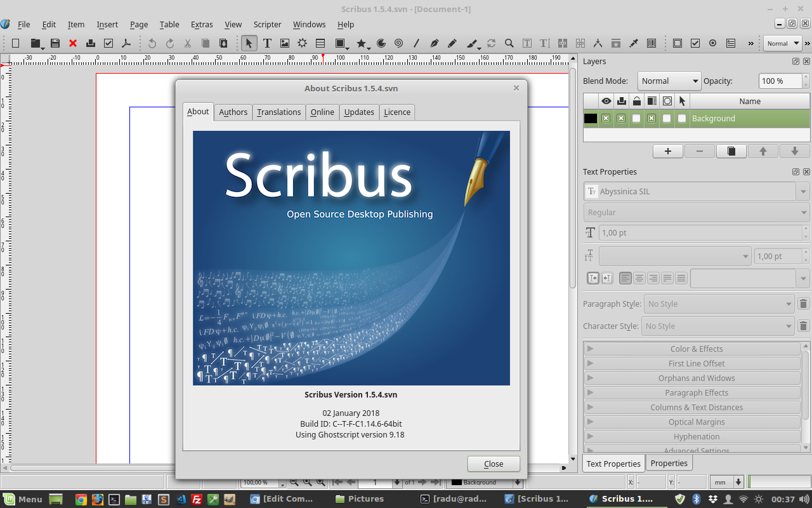Duplicate the current layer
812x508 pixels.
pyautogui.click(x=731, y=151)
